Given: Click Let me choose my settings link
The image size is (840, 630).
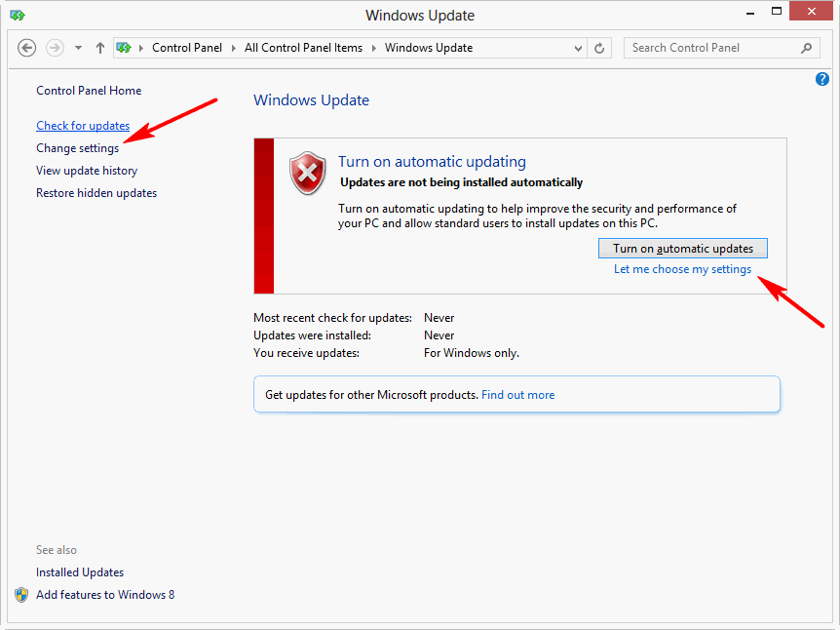Looking at the screenshot, I should pyautogui.click(x=682, y=269).
